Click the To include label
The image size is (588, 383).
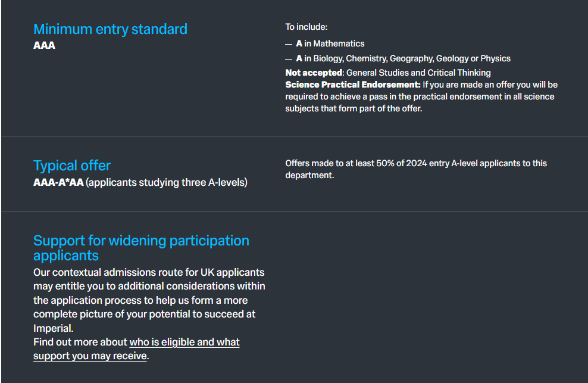pyautogui.click(x=306, y=27)
